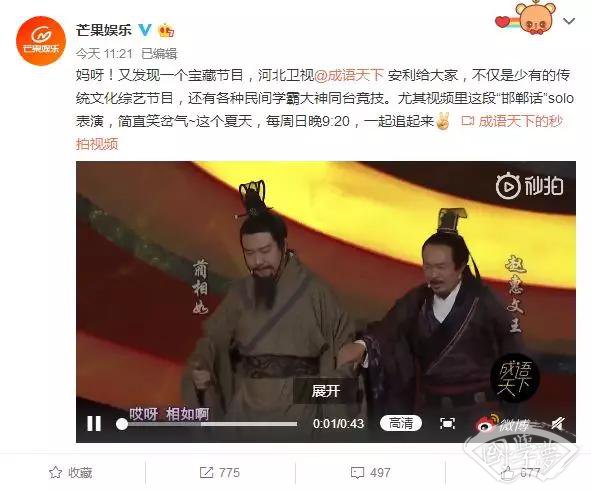
Task: Seek the video by clicking the progress bar
Action: point(207,424)
